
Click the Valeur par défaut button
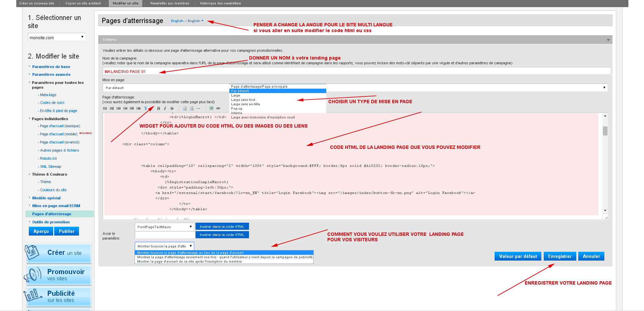pos(518,256)
